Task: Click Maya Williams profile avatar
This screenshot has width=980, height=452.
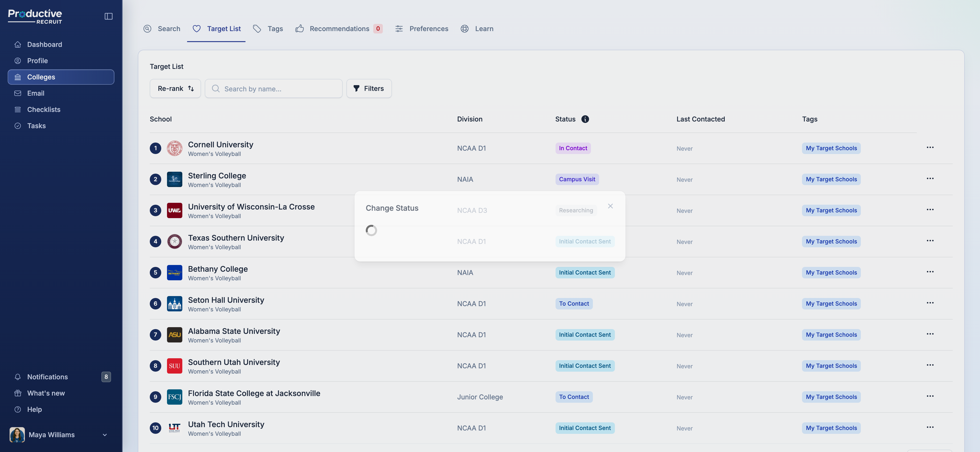Action: pyautogui.click(x=17, y=435)
